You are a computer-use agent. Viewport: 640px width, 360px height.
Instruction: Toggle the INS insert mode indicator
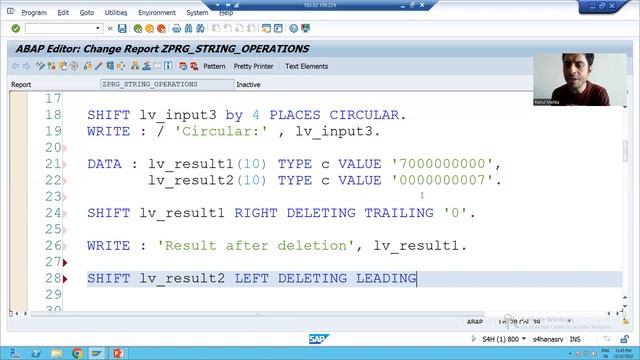click(575, 339)
